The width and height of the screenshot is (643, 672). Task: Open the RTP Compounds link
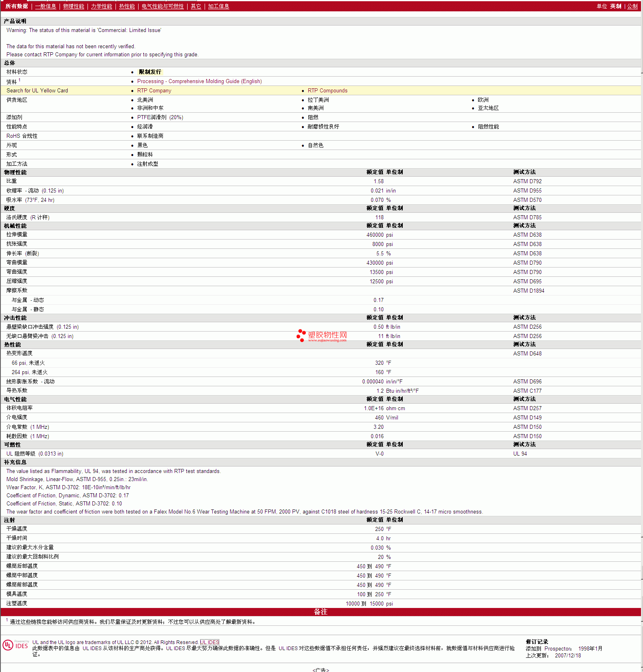tap(327, 90)
